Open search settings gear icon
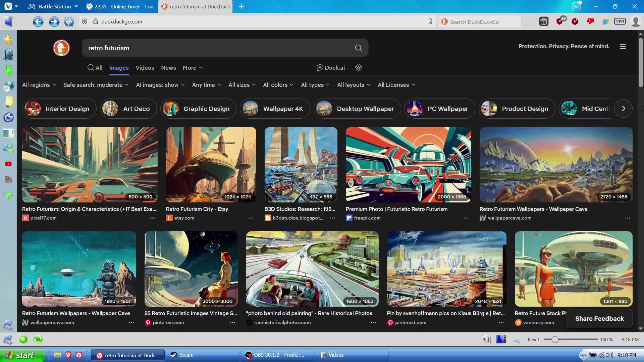Screen dimensions: 644x362 point(359,68)
